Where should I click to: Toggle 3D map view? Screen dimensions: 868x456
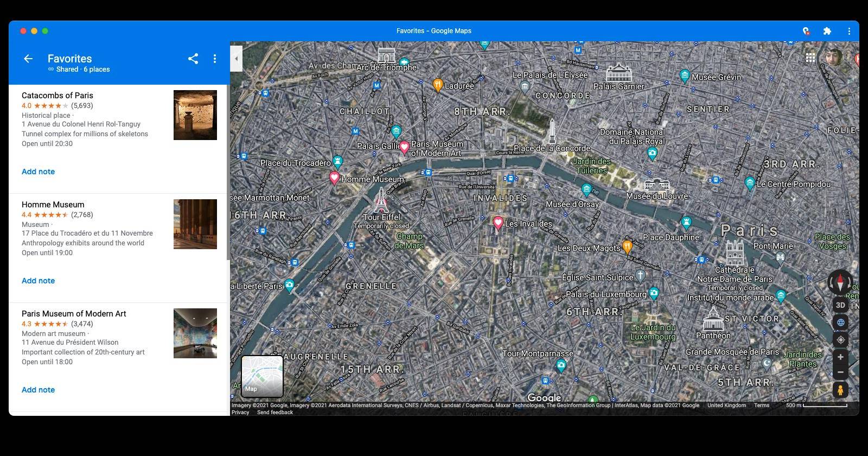(840, 305)
